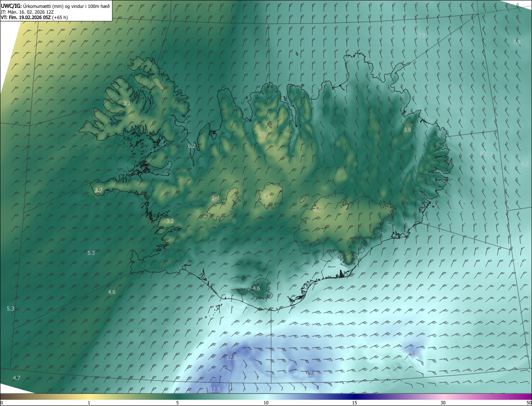Click the colorbar tick label 1
This screenshot has width=532, height=406.
pyautogui.click(x=89, y=403)
